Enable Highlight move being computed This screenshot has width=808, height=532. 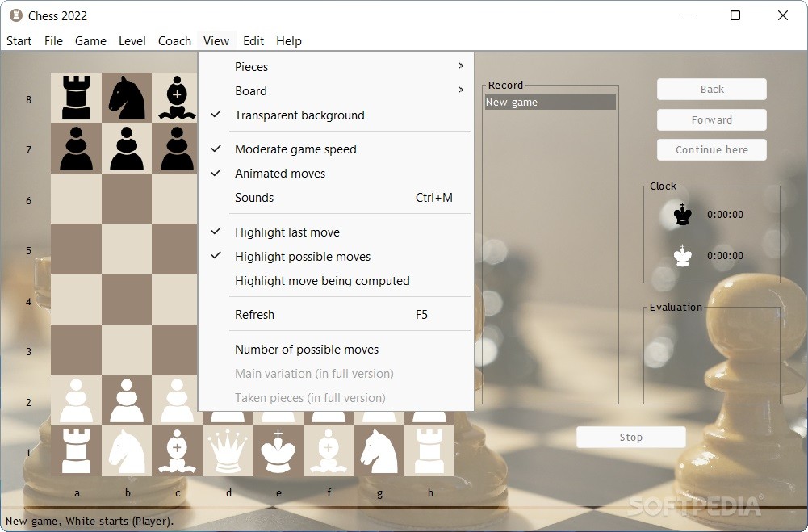[x=336, y=280]
